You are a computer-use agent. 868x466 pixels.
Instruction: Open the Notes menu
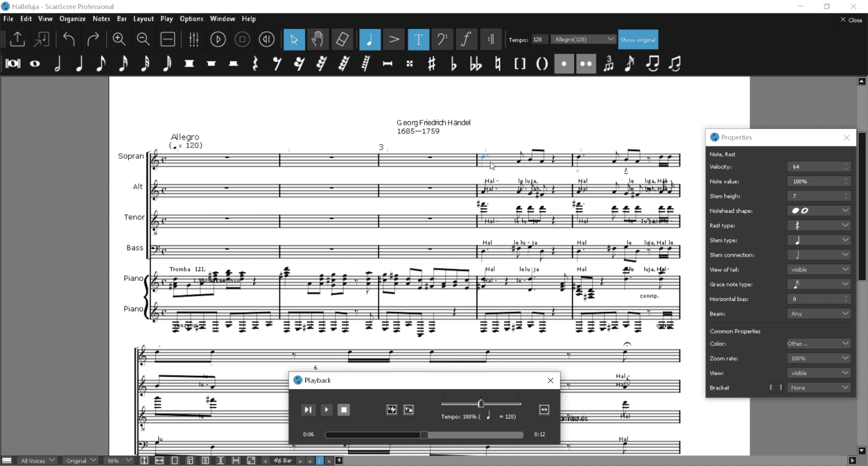click(101, 19)
